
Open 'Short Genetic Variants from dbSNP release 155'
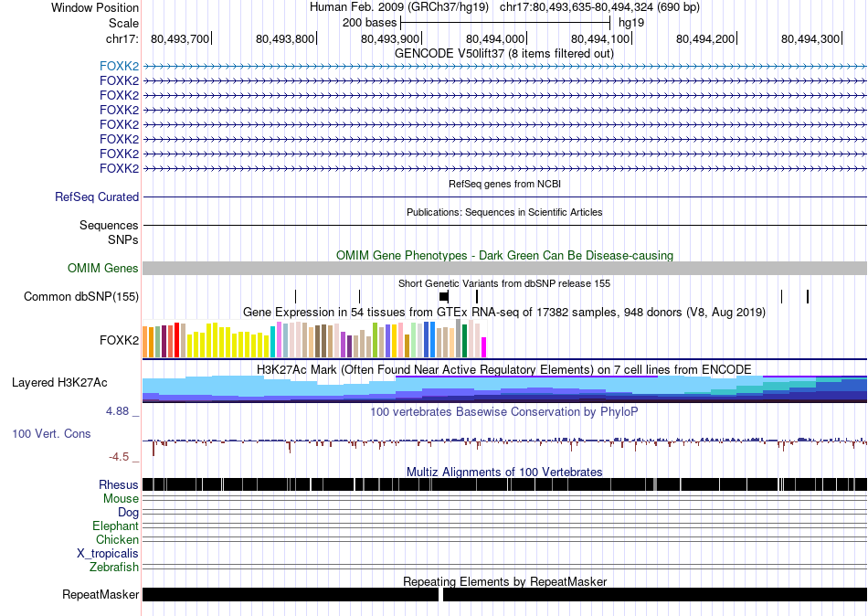pos(504,283)
